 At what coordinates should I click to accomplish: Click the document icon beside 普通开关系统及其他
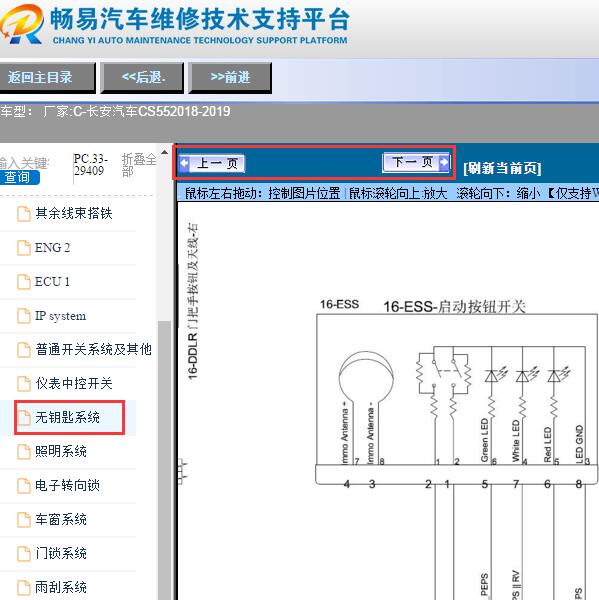pos(24,350)
